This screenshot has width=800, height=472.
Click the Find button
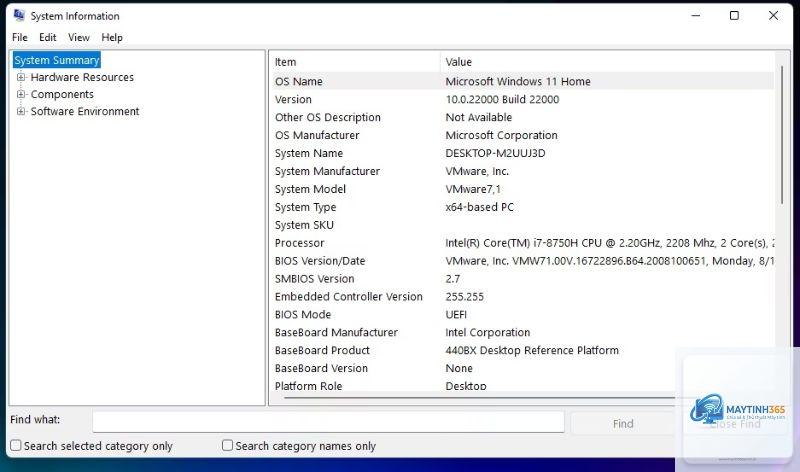click(x=623, y=424)
